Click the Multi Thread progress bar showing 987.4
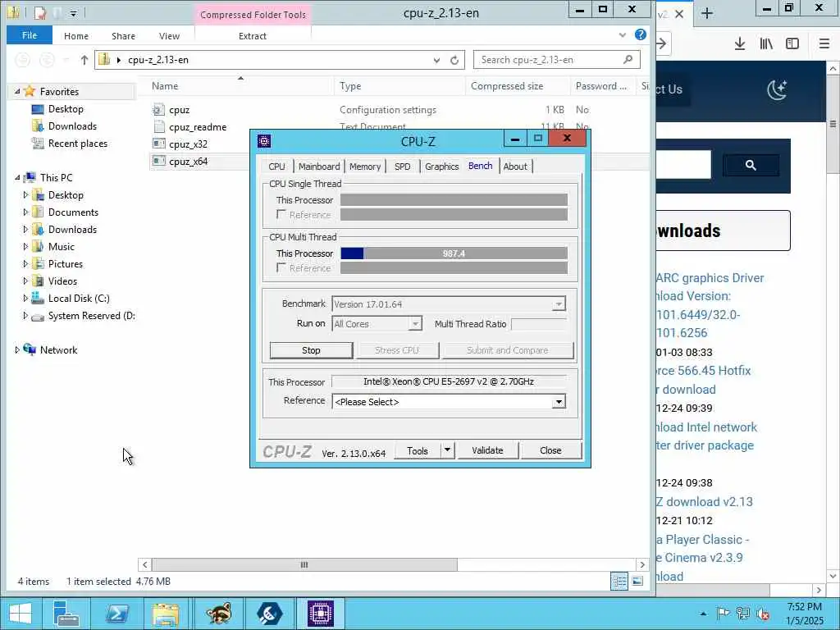Image resolution: width=840 pixels, height=630 pixels. (454, 253)
